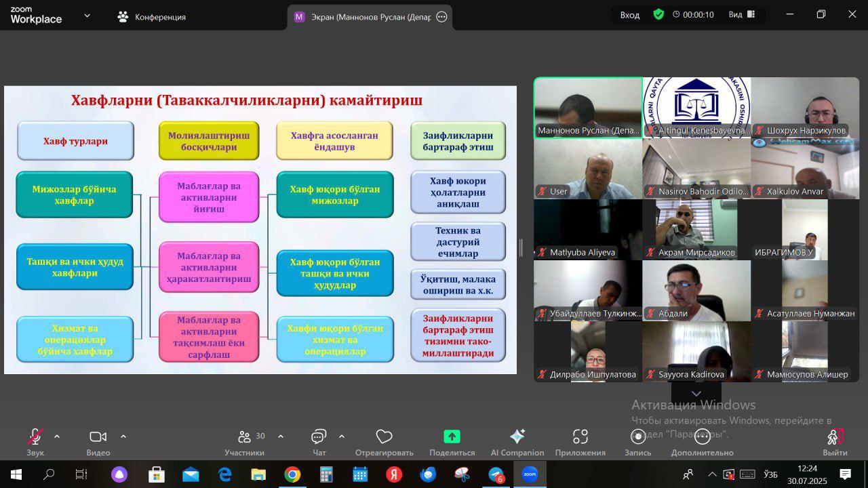Open AI Companion sparkle icon
The height and width of the screenshot is (488, 868).
pos(517,436)
